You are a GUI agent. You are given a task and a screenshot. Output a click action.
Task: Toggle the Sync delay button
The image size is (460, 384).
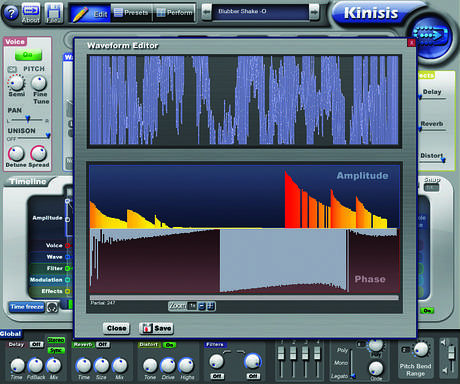(56, 350)
